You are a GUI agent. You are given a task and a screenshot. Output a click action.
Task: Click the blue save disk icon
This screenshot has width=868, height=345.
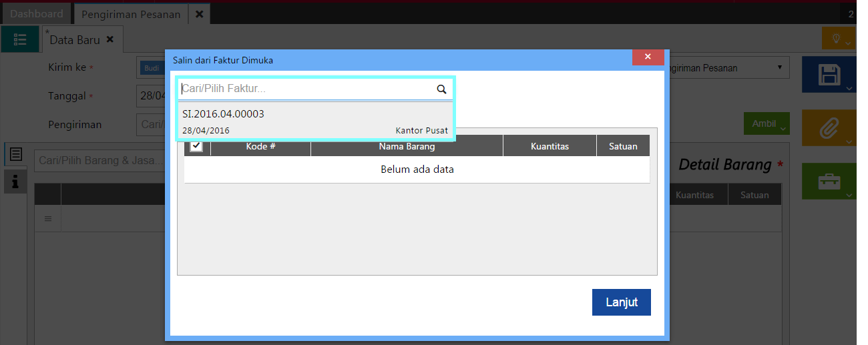(x=829, y=74)
